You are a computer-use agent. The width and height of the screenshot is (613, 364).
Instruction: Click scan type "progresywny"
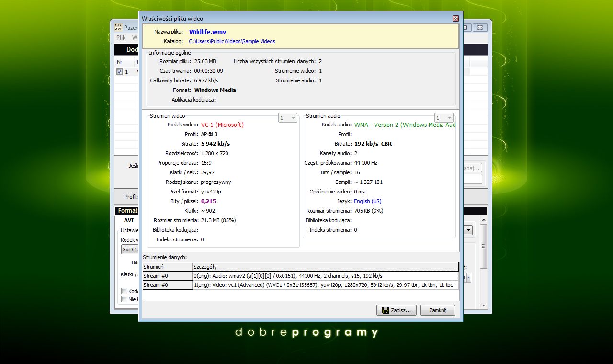pyautogui.click(x=216, y=182)
